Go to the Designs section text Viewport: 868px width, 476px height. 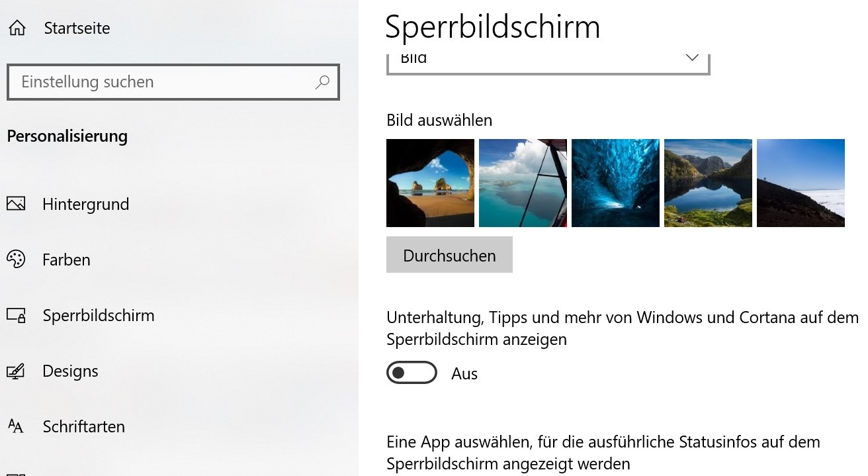pyautogui.click(x=70, y=371)
